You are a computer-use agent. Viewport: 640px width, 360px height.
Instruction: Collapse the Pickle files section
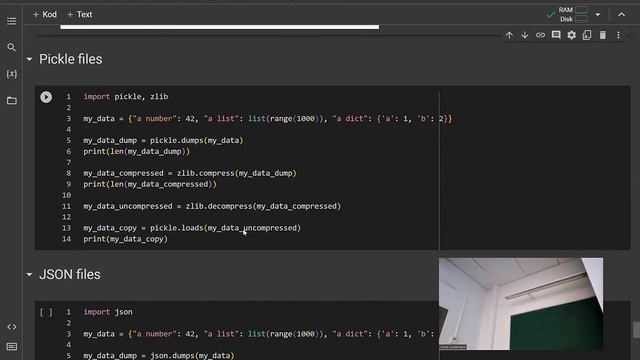point(29,59)
